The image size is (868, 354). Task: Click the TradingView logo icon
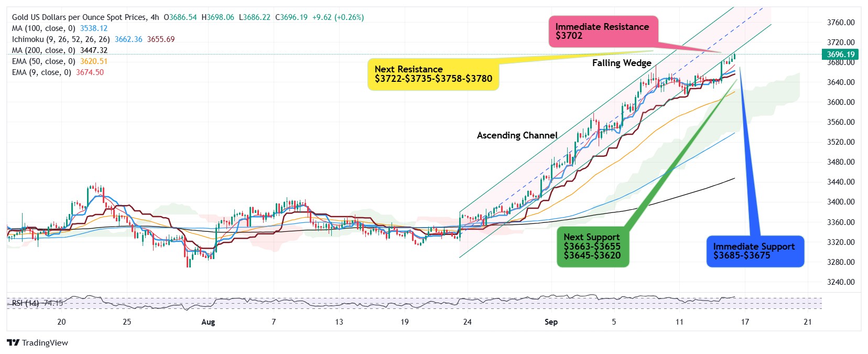13,343
